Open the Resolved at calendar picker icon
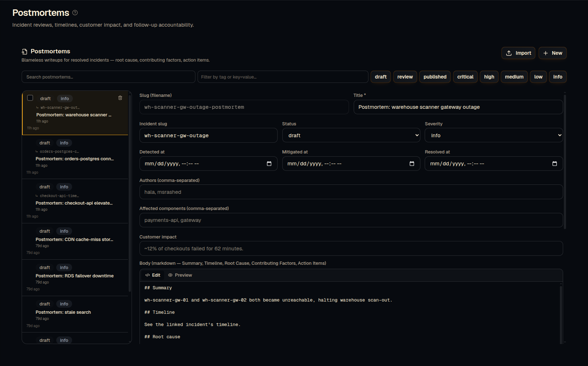Image resolution: width=588 pixels, height=366 pixels. [554, 164]
